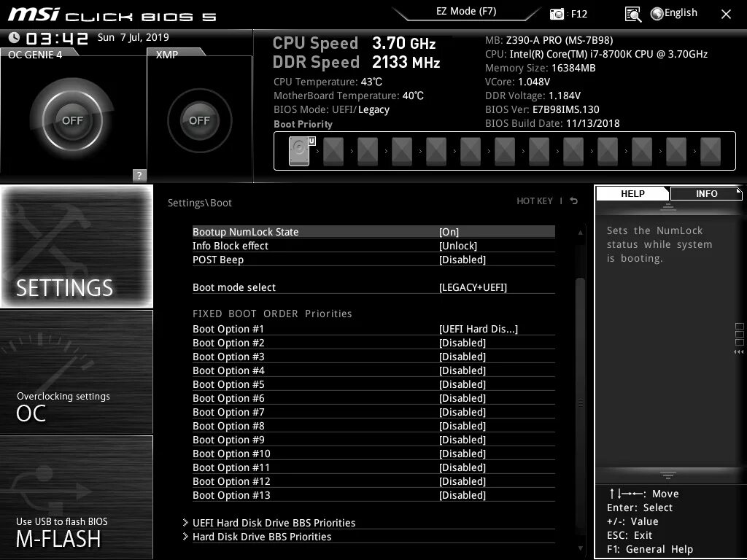
Task: Close the BIOS with the X button
Action: pos(726,15)
